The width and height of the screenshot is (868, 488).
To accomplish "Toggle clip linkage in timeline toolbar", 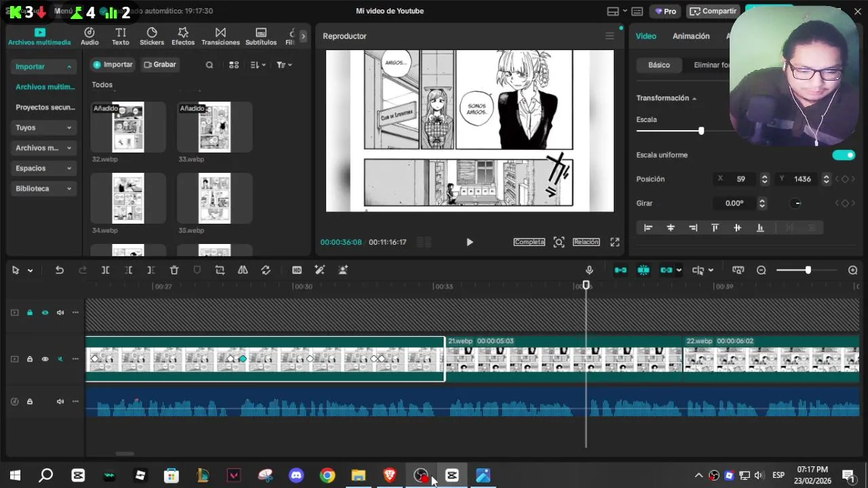I will (x=667, y=270).
